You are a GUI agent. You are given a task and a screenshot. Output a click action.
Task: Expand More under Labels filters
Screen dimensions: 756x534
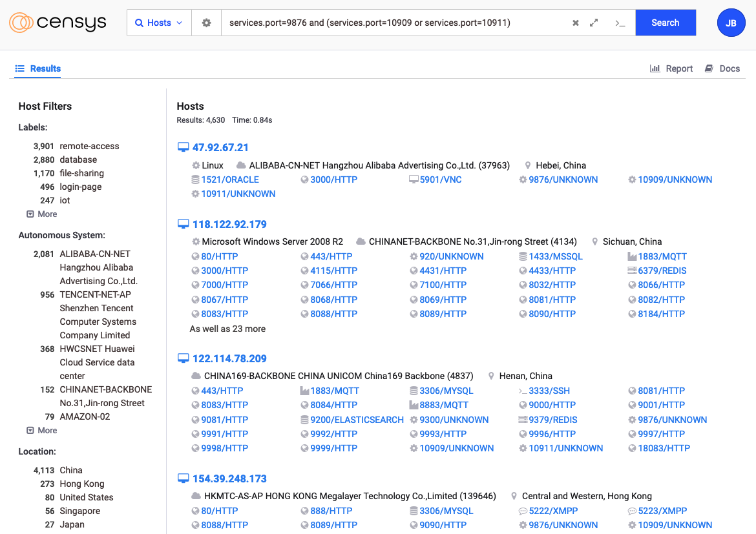(42, 214)
